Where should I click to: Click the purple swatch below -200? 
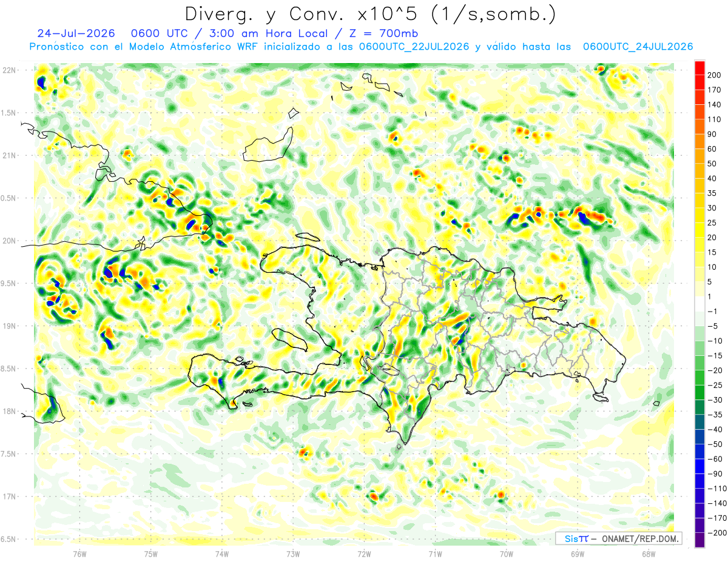(x=699, y=540)
